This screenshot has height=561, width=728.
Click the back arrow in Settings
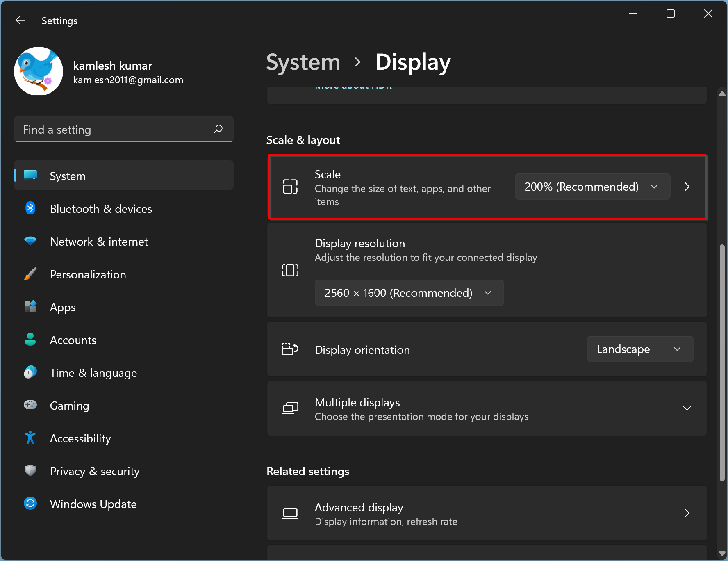(20, 21)
